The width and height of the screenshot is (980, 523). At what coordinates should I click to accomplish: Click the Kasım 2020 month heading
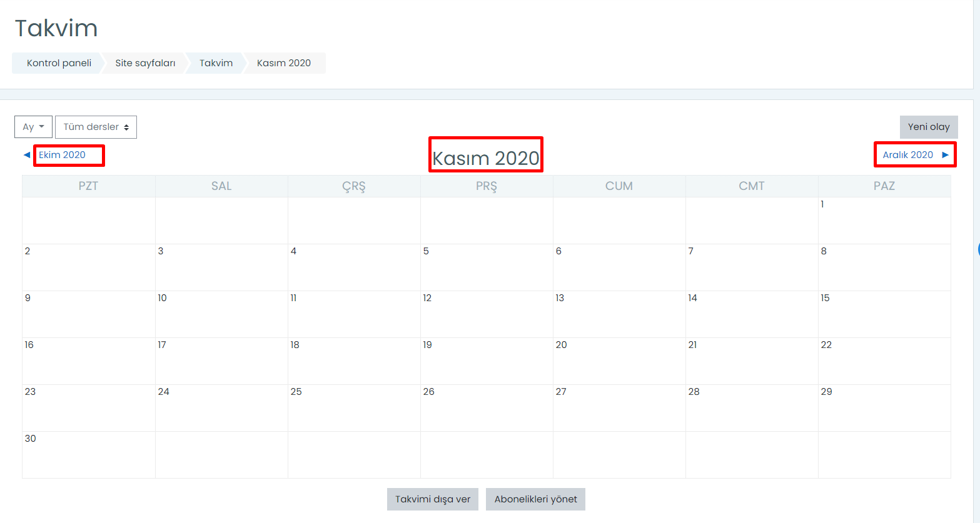pyautogui.click(x=485, y=158)
